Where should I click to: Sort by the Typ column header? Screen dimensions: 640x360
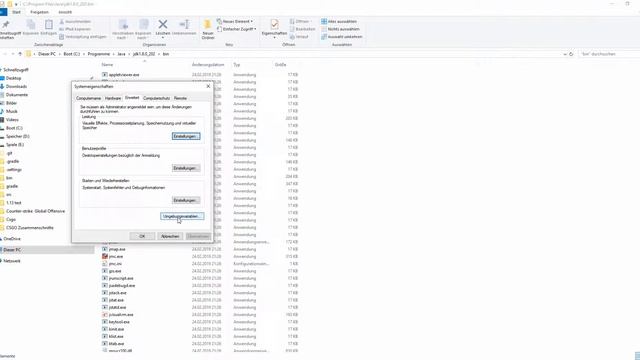point(237,64)
